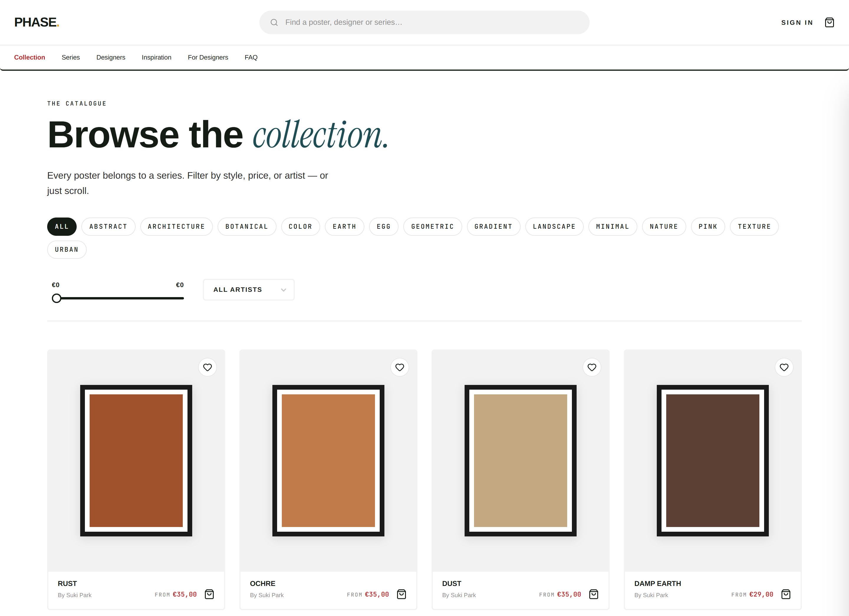Focus the poster search field
The height and width of the screenshot is (616, 849).
(424, 22)
